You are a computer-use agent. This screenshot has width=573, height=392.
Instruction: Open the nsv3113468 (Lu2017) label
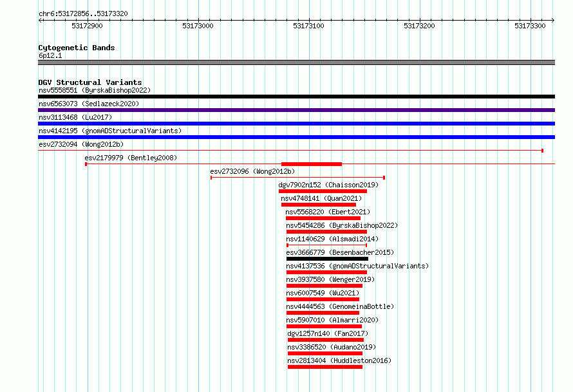click(75, 117)
